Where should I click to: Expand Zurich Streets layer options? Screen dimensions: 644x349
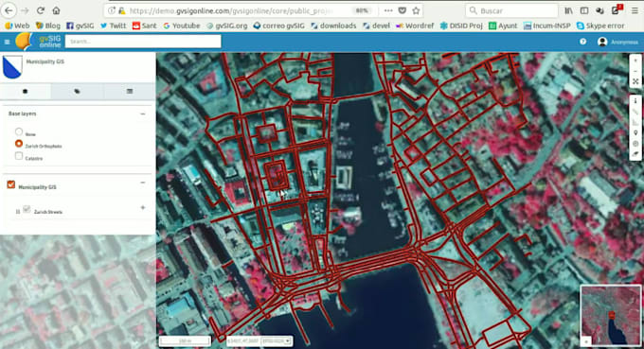(142, 207)
